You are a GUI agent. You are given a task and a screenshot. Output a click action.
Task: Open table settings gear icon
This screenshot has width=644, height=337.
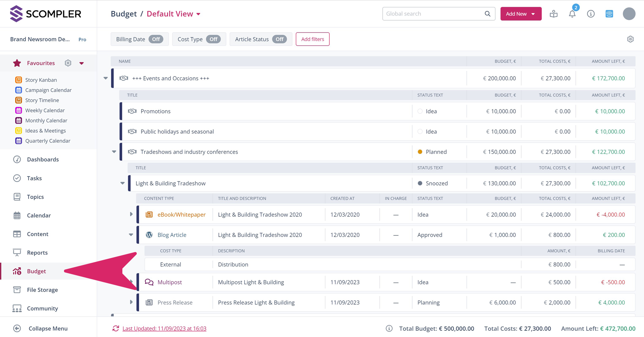tap(630, 39)
